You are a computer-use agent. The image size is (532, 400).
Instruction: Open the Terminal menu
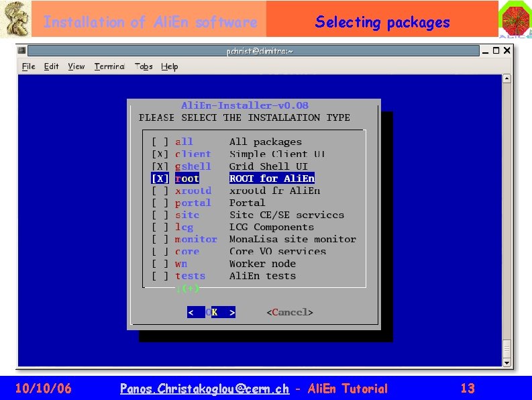(x=109, y=66)
